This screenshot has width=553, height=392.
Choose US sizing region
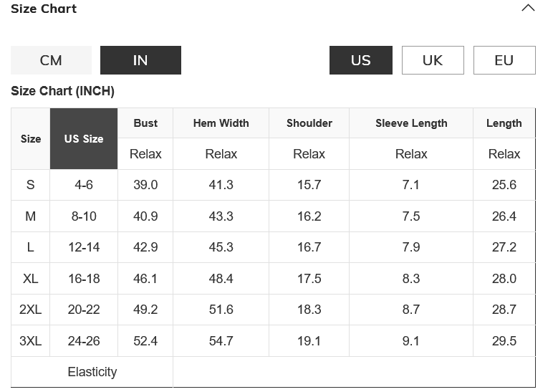pos(360,60)
